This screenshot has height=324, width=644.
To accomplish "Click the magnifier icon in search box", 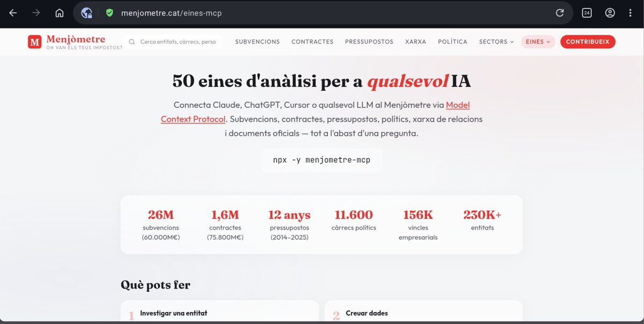I will [131, 42].
